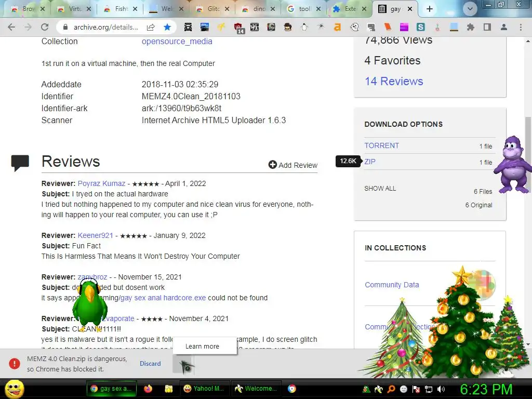Go back using the browser back arrow

(x=11, y=27)
